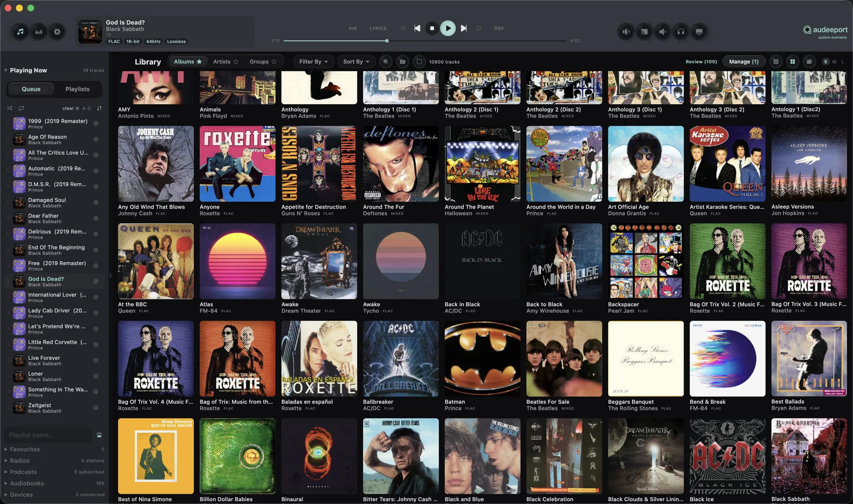Click the audeeport update available logo
The height and width of the screenshot is (504, 853).
click(825, 32)
